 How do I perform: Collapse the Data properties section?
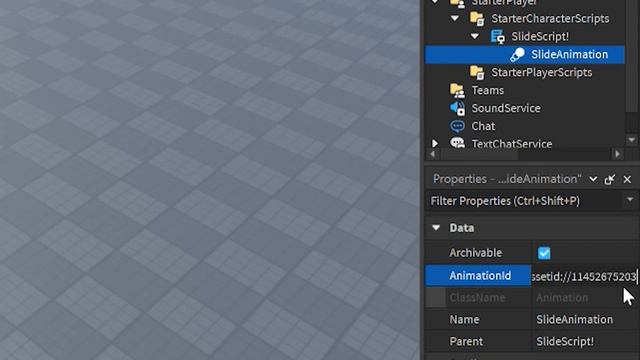click(x=436, y=228)
